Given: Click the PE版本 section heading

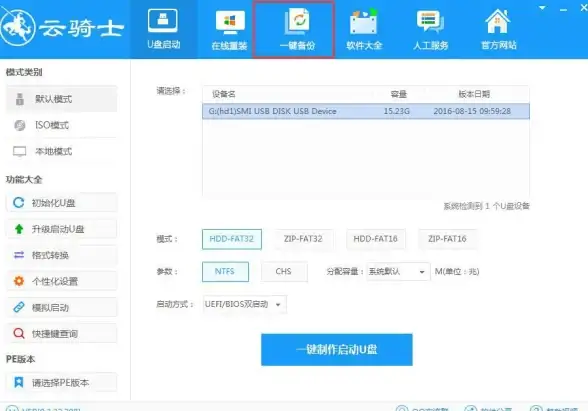Looking at the screenshot, I should pos(21,359).
